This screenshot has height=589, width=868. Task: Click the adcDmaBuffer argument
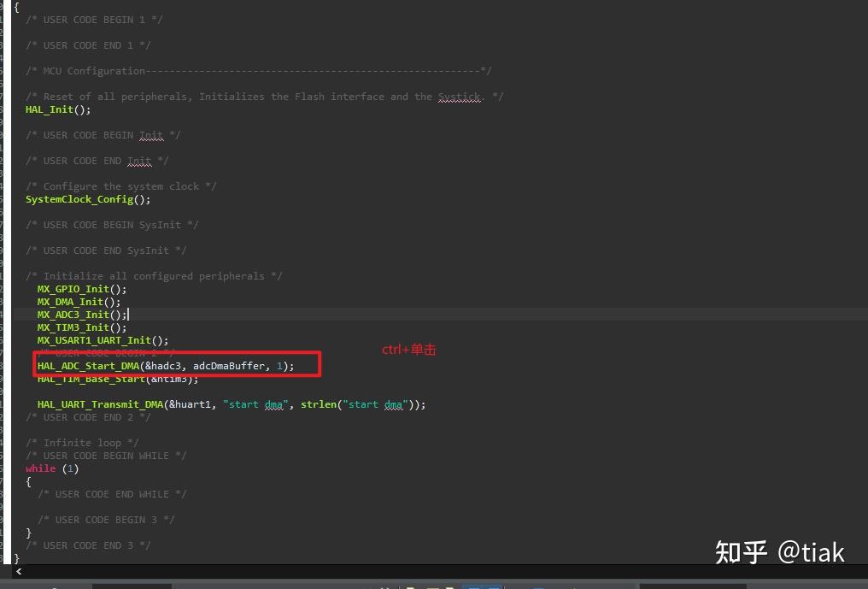[231, 365]
